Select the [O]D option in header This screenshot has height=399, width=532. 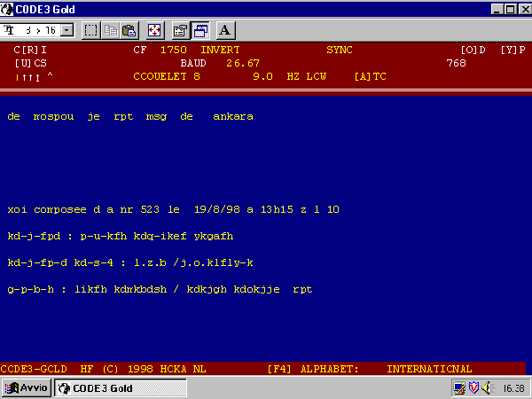473,50
